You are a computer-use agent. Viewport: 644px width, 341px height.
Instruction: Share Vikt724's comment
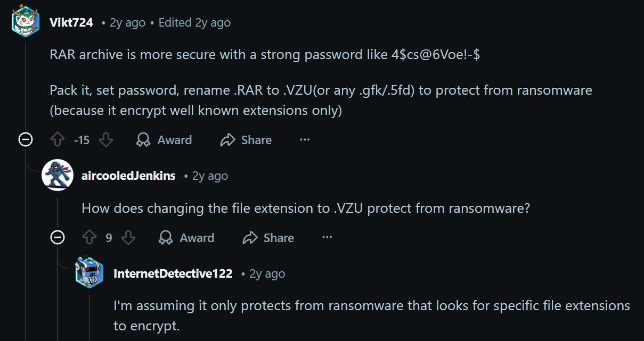pos(246,140)
